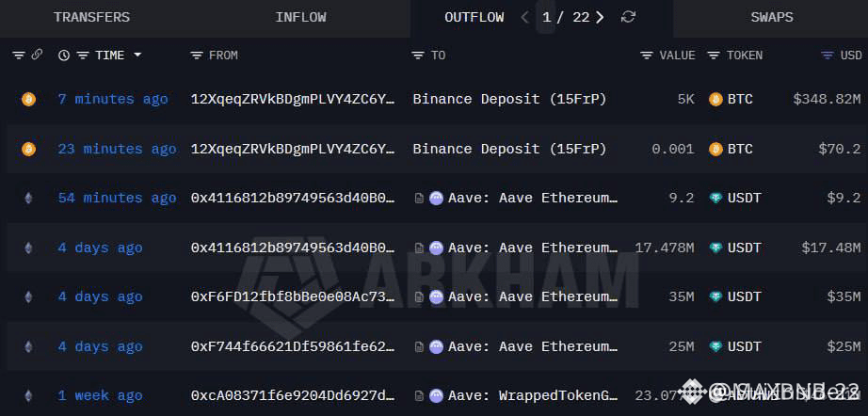Click the page counter 1 / 22
The width and height of the screenshot is (868, 416).
(x=566, y=17)
